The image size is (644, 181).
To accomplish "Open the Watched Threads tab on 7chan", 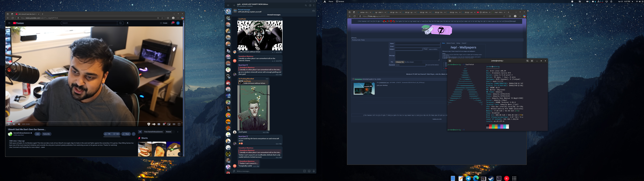I will pos(451,43).
